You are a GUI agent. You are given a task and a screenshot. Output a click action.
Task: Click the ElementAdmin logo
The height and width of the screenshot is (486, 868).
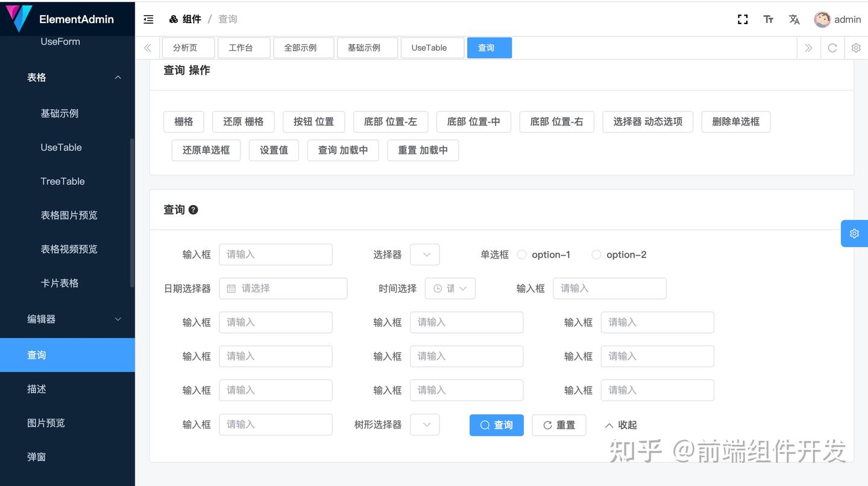tap(66, 19)
